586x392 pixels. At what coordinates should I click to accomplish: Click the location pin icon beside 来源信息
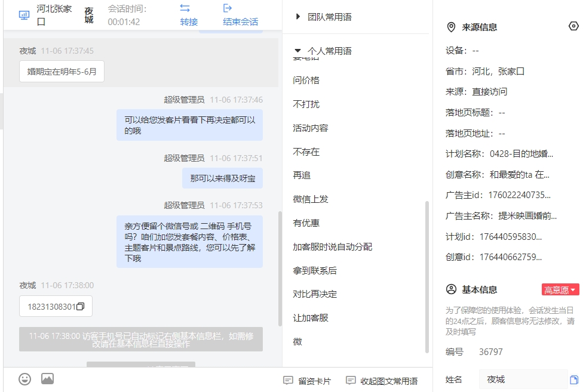pyautogui.click(x=451, y=27)
